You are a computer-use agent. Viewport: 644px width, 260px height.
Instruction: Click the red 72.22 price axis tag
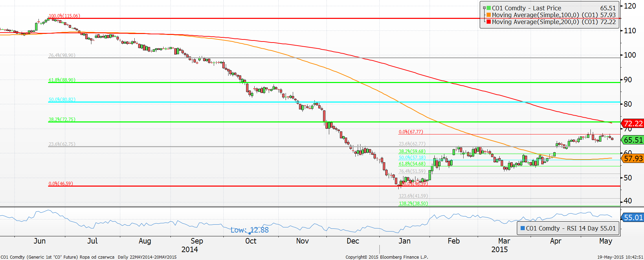click(632, 123)
